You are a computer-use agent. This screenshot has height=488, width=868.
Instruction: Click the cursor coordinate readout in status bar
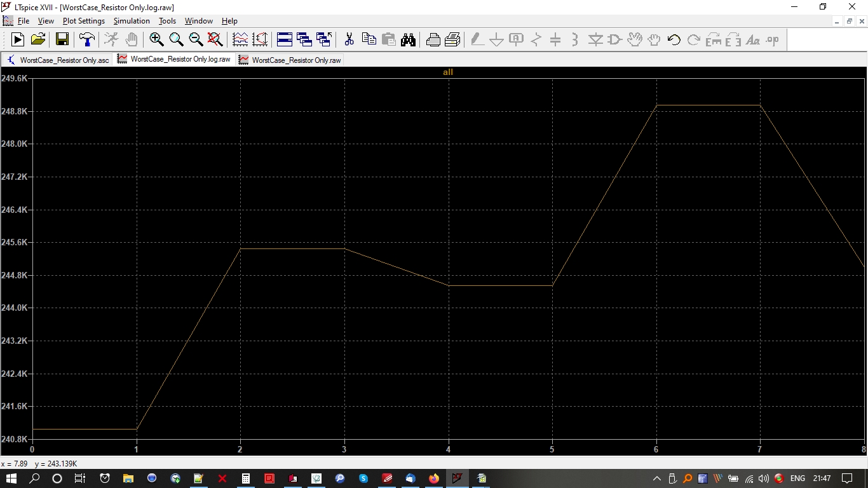click(x=39, y=464)
